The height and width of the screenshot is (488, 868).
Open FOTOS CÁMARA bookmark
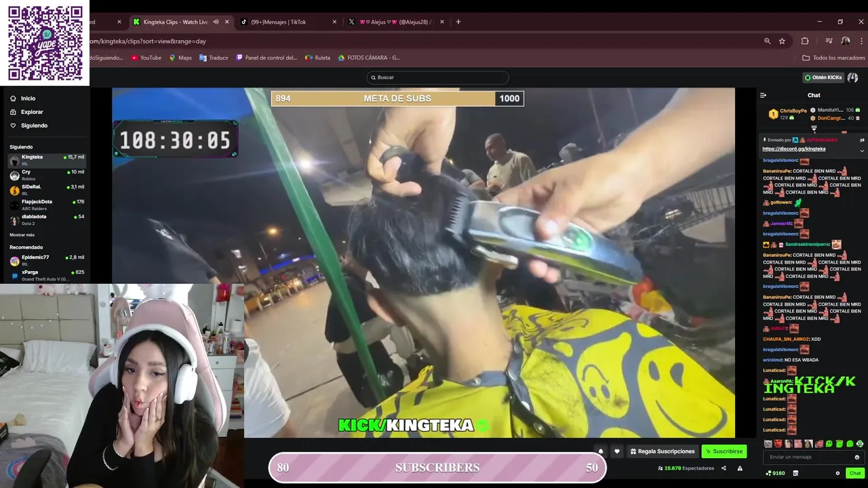coord(369,58)
